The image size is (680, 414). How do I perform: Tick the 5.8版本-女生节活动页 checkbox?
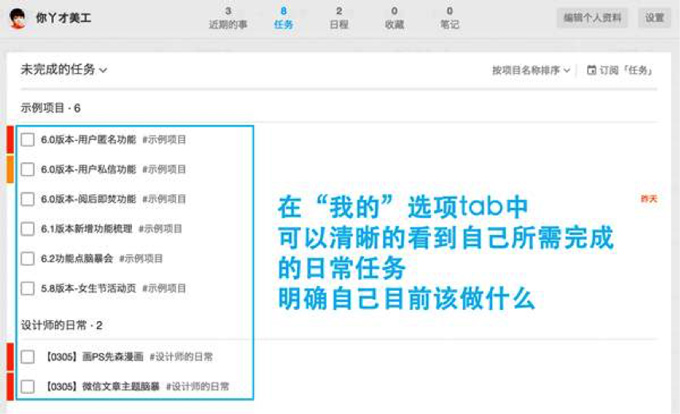pos(28,288)
